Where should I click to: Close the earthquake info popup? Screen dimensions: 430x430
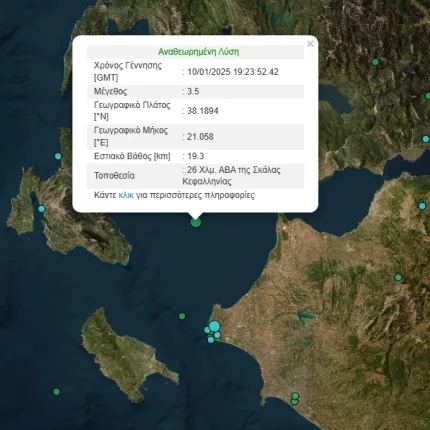tap(310, 44)
